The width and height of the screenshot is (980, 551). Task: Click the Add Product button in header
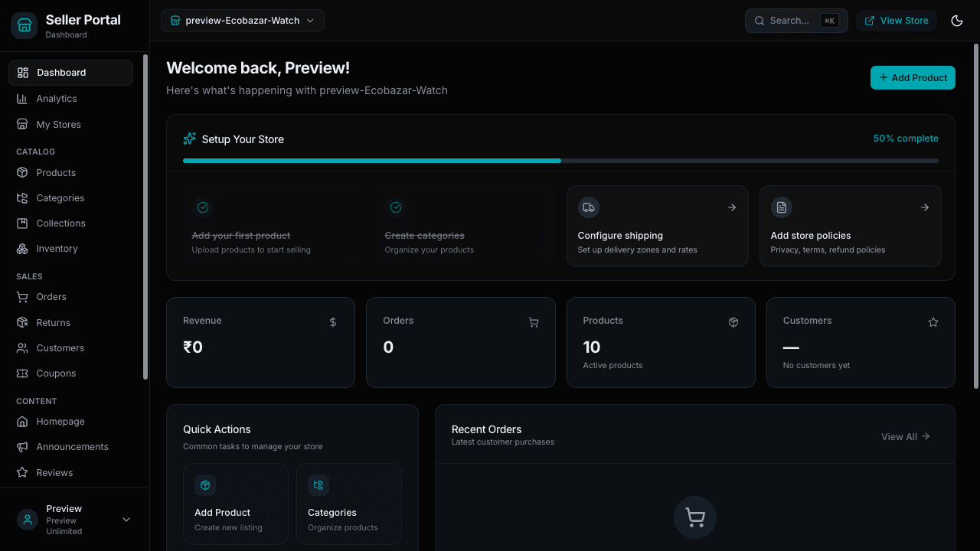[913, 77]
